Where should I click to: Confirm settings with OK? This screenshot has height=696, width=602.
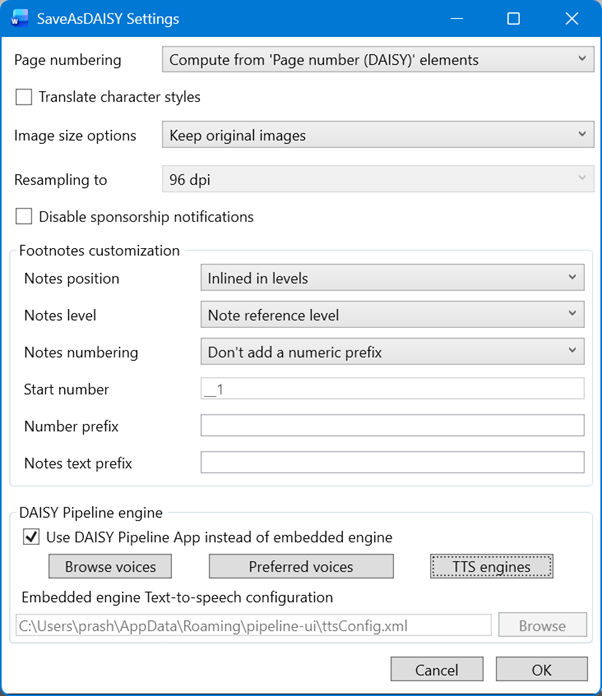click(x=542, y=669)
